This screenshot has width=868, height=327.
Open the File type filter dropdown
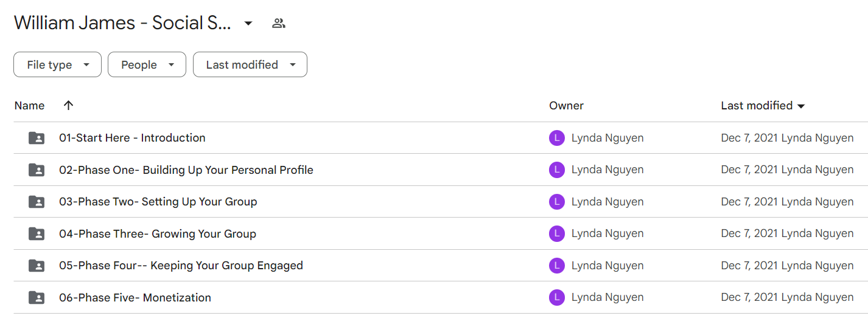[x=58, y=65]
